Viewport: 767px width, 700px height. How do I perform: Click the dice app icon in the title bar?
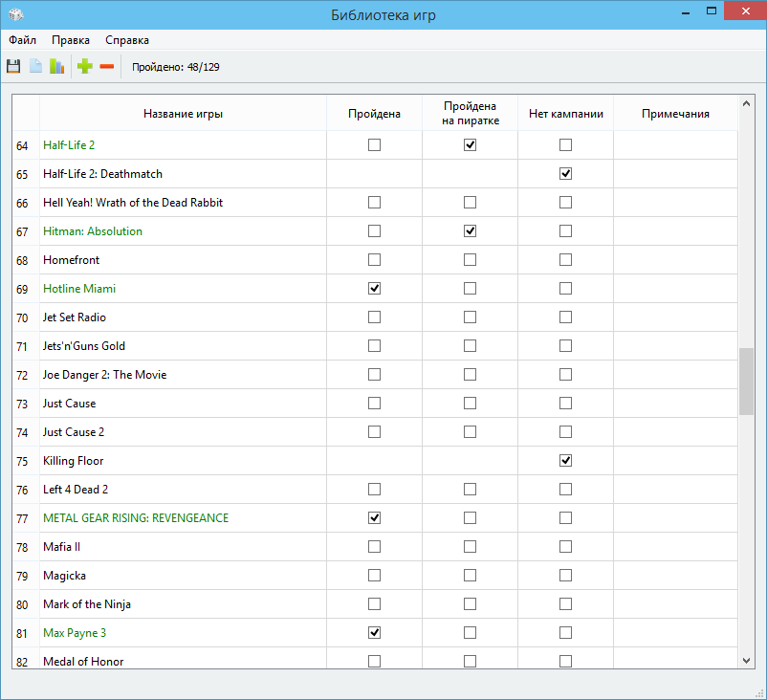point(15,14)
